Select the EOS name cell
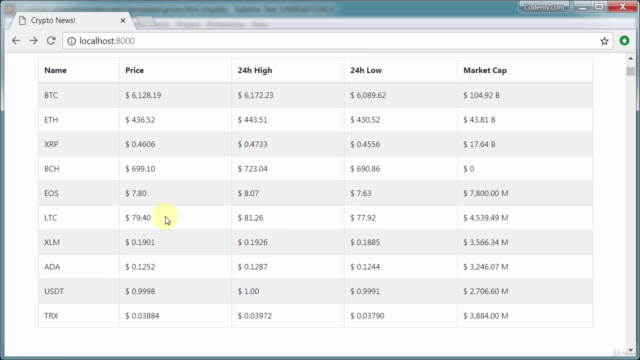This screenshot has height=360, width=640. click(51, 193)
